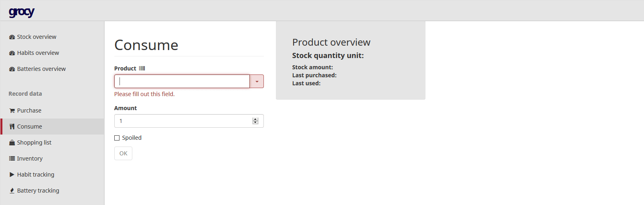This screenshot has width=644, height=205.
Task: Click the Habits overview dashboard icon
Action: [12, 53]
